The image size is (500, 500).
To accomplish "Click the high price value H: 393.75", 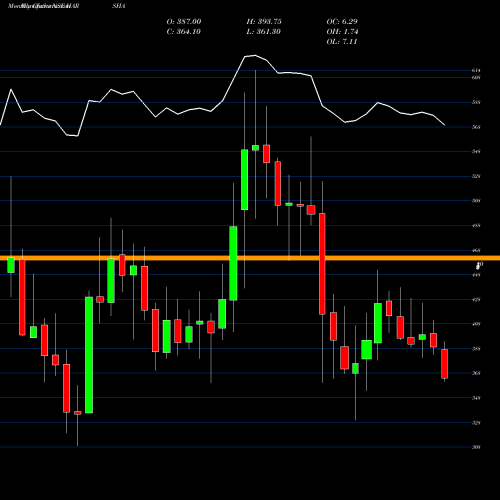I will pos(264,22).
